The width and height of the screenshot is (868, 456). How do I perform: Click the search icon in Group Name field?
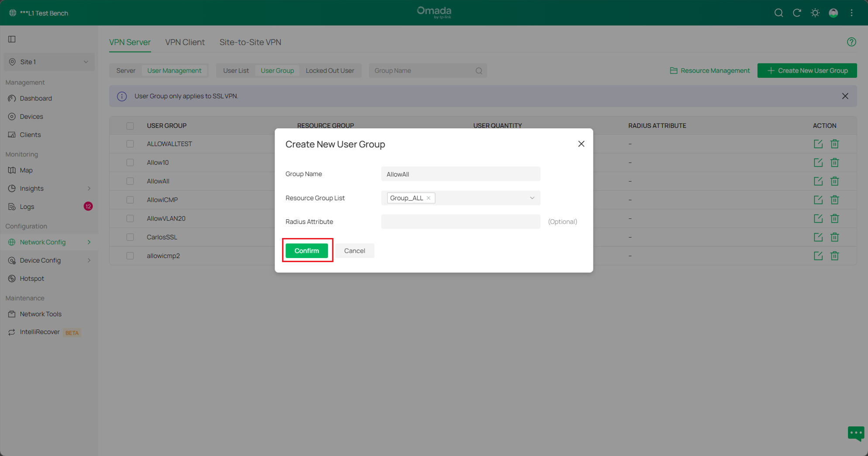point(479,71)
